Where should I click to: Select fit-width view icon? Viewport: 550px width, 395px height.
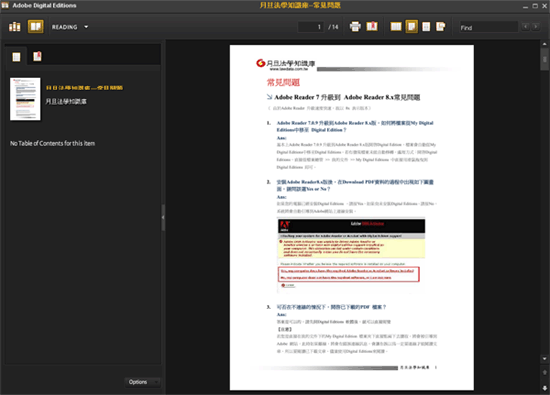[x=426, y=27]
